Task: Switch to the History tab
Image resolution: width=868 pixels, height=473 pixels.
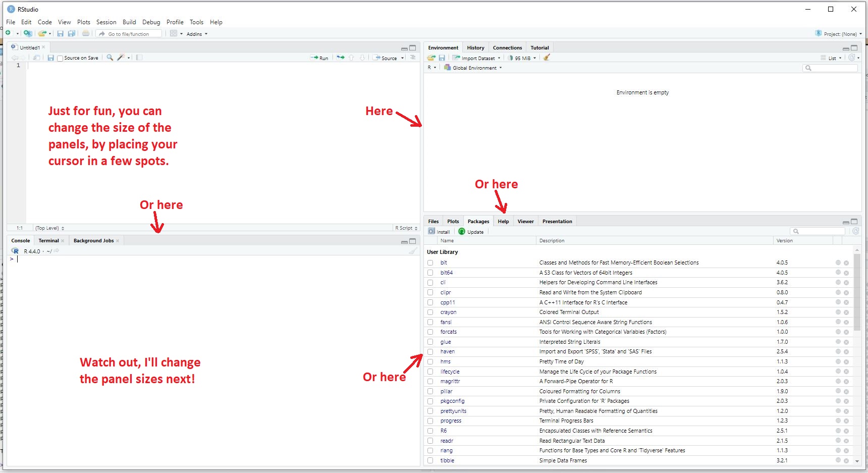Action: click(x=475, y=48)
